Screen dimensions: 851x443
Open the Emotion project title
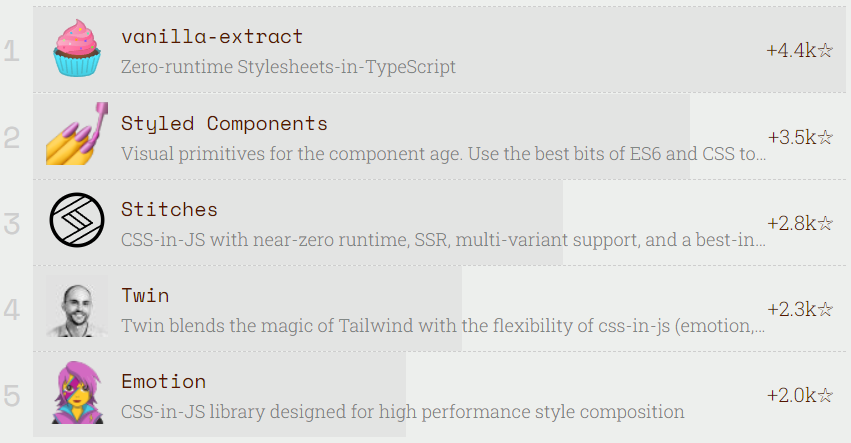click(163, 382)
